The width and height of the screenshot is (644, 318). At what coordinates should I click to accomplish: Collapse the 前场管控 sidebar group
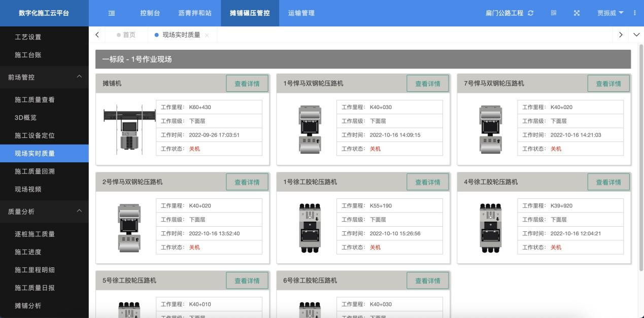(x=79, y=77)
